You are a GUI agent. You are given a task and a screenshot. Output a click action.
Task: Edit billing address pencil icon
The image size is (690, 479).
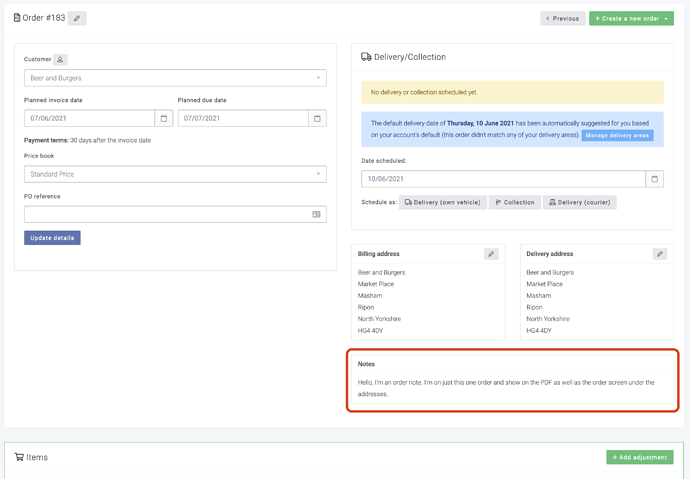coord(491,254)
